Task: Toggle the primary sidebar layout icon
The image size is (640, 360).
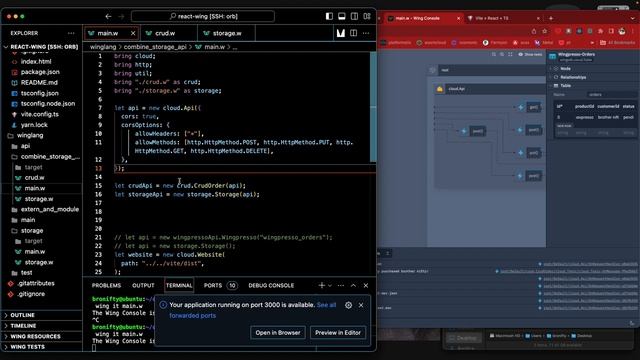Action: pos(329,16)
